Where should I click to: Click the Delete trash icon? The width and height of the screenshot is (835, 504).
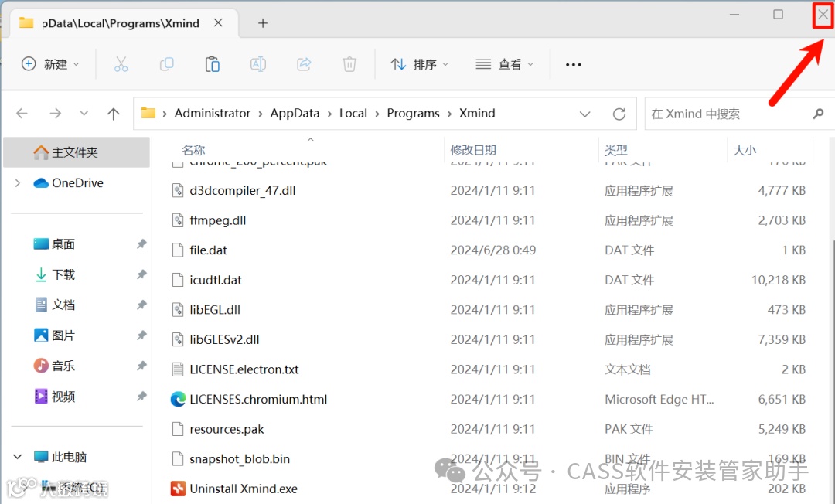tap(349, 64)
